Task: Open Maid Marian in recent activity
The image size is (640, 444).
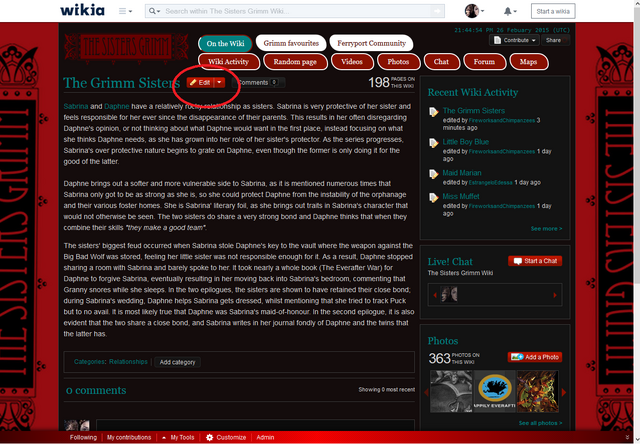Action: (x=462, y=173)
